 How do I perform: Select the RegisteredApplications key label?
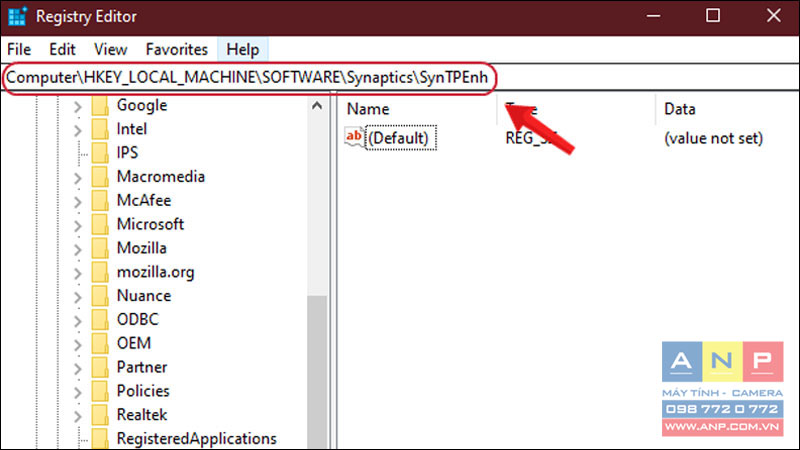click(196, 439)
